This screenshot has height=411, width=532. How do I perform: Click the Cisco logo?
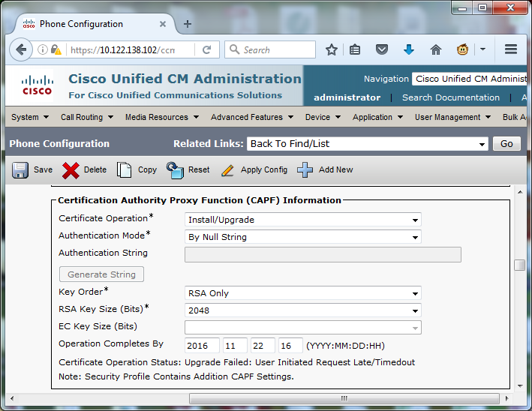click(37, 85)
